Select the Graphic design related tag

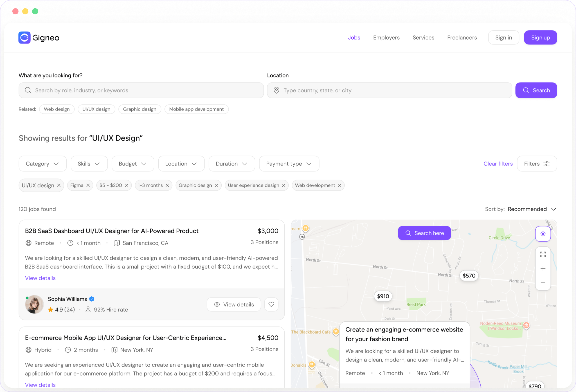(x=139, y=109)
